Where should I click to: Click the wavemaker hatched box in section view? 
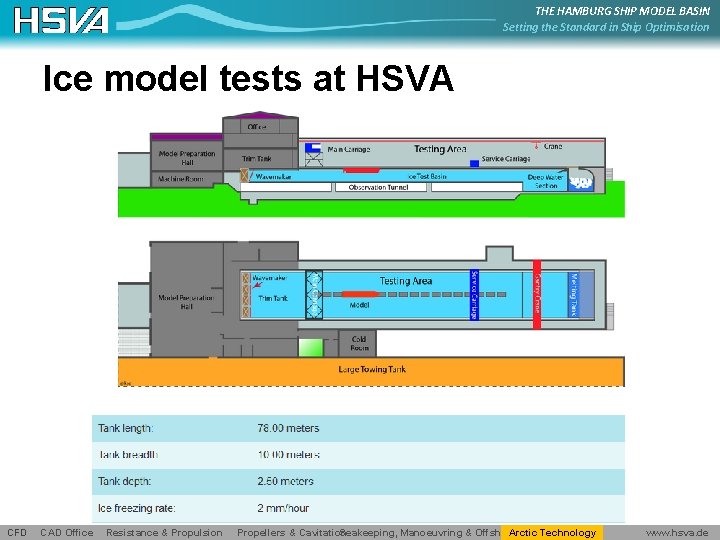pyautogui.click(x=244, y=175)
